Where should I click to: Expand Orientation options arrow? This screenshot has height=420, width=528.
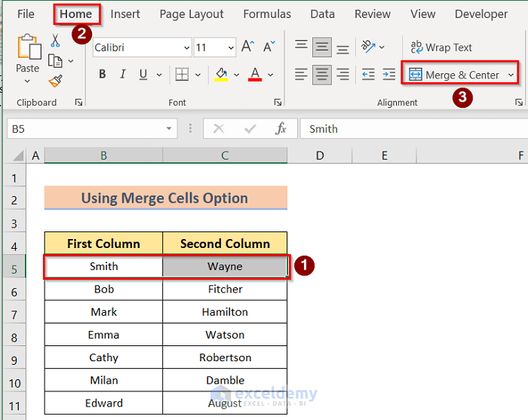coord(382,47)
